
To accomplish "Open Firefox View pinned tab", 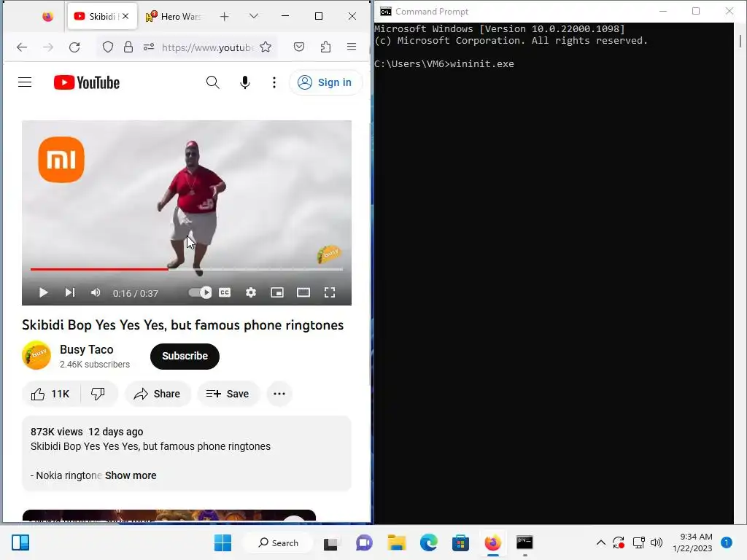I will point(47,17).
